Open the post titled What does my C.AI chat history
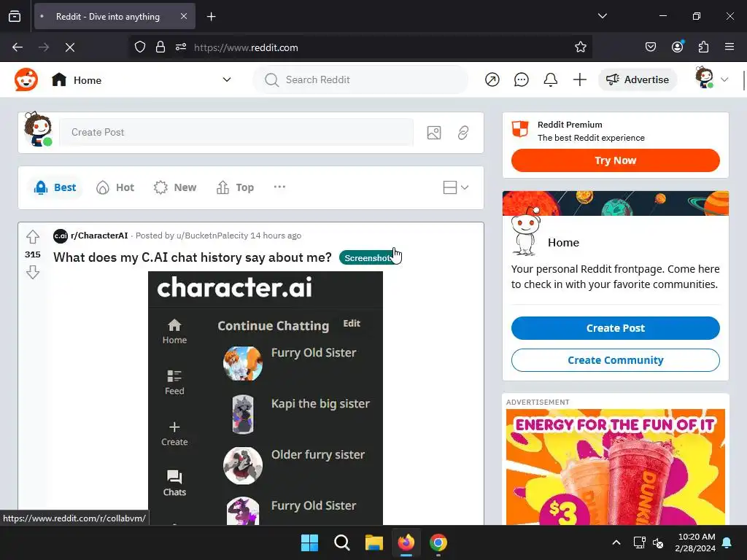This screenshot has width=747, height=560. pos(192,257)
